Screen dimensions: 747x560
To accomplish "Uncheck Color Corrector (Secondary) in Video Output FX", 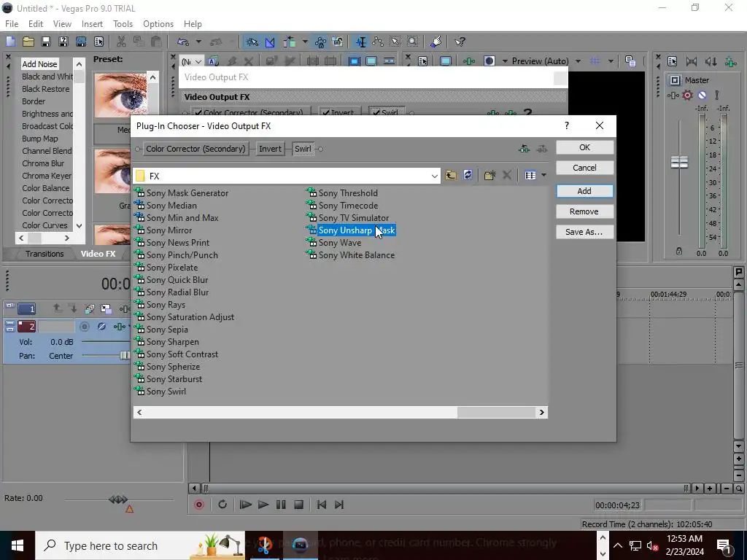I will coord(198,113).
